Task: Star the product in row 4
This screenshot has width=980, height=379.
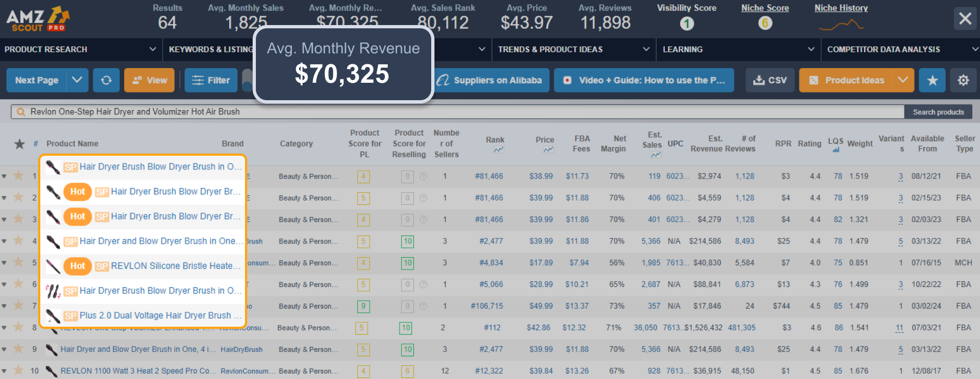Action: pos(19,240)
